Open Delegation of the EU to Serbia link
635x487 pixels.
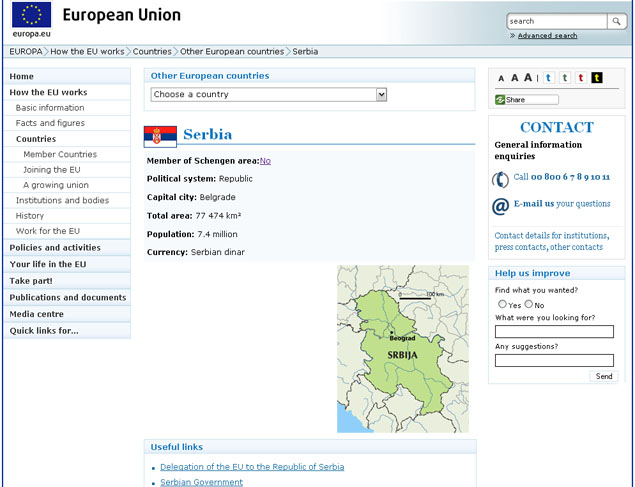pos(252,467)
